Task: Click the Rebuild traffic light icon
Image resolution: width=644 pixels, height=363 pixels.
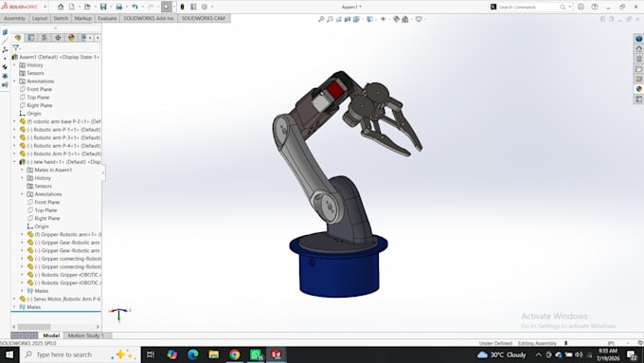Action: pyautogui.click(x=183, y=7)
